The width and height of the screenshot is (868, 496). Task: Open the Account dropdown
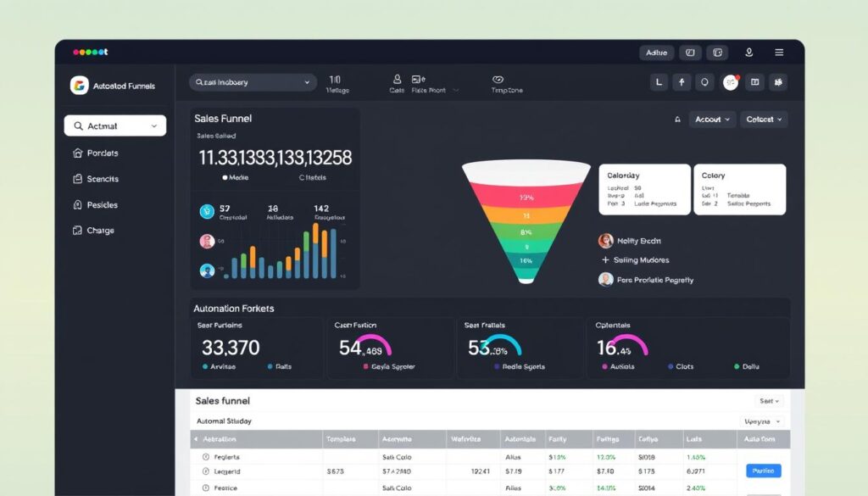(712, 119)
